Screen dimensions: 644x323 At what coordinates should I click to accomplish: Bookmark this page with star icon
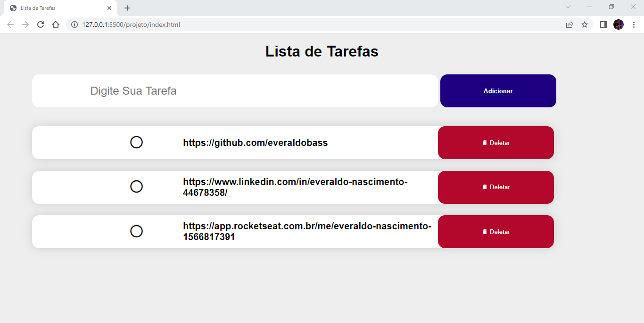click(x=585, y=24)
